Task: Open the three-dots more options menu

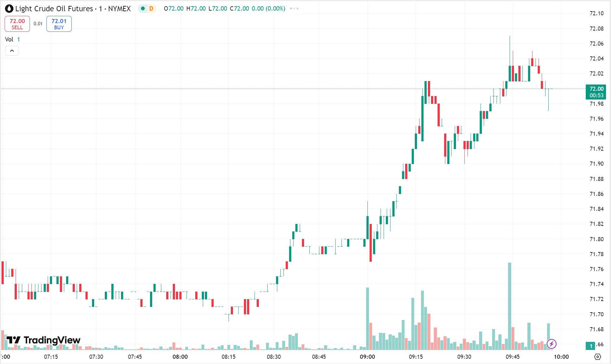Action: coord(294,8)
